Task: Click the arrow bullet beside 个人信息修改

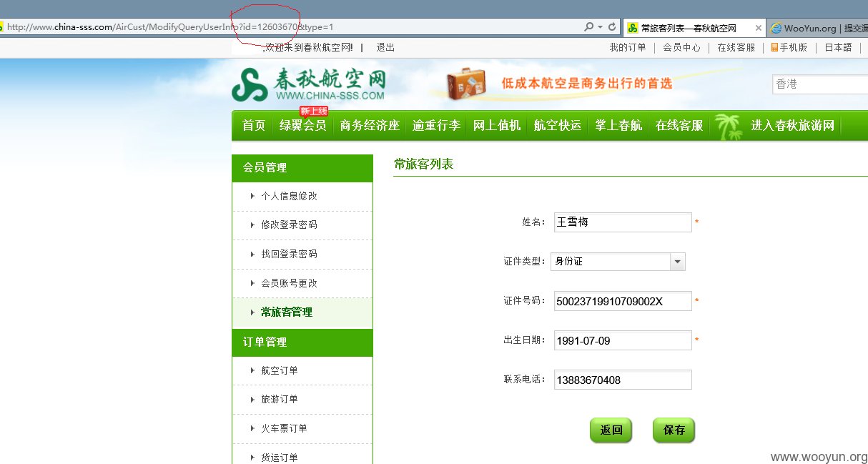Action: (252, 196)
